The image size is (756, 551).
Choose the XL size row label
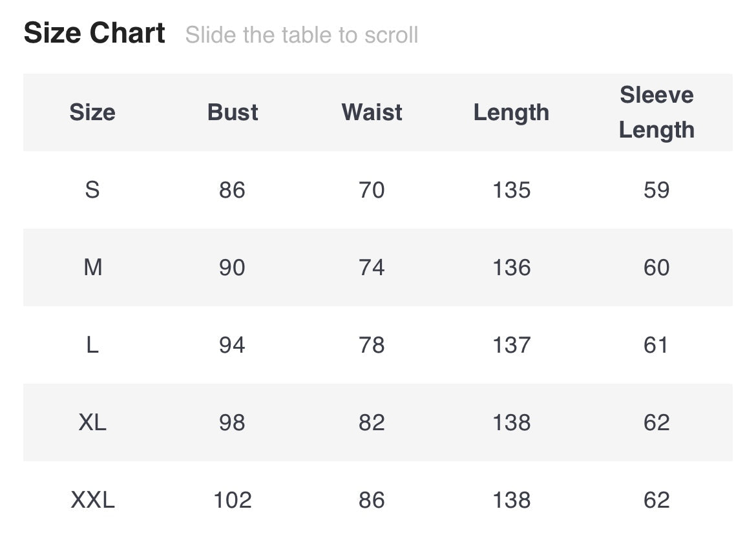[92, 422]
